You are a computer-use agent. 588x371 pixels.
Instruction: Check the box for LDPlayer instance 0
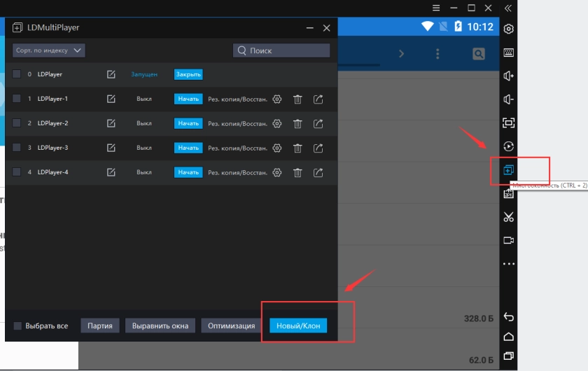pos(17,74)
